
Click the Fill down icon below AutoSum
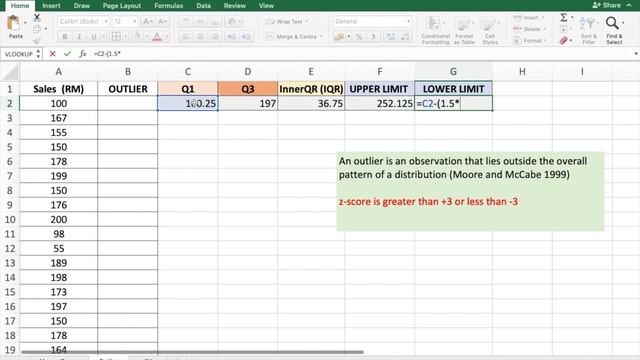point(564,29)
